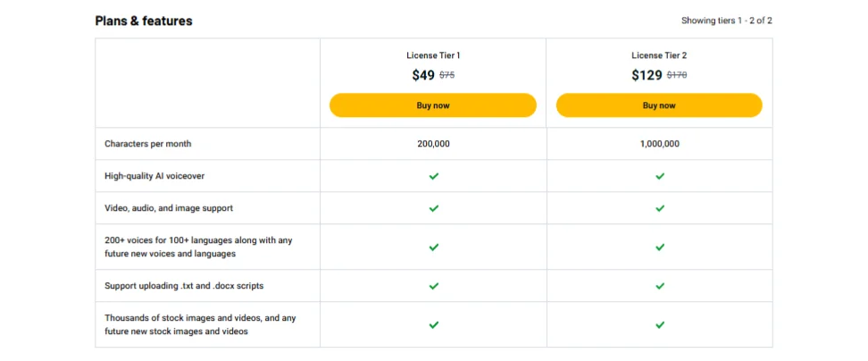Click Tier 2 .txt and .docx upload checkmark
868x361 pixels.
(x=660, y=286)
